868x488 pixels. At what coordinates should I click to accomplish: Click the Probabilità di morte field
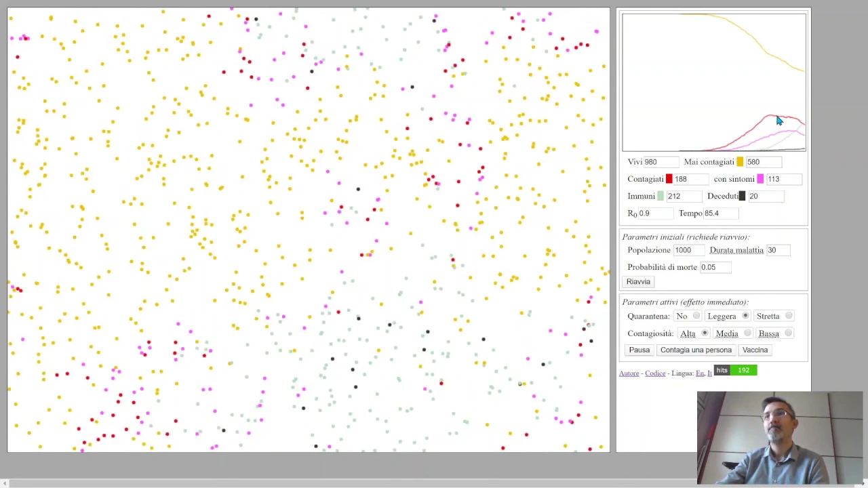715,267
